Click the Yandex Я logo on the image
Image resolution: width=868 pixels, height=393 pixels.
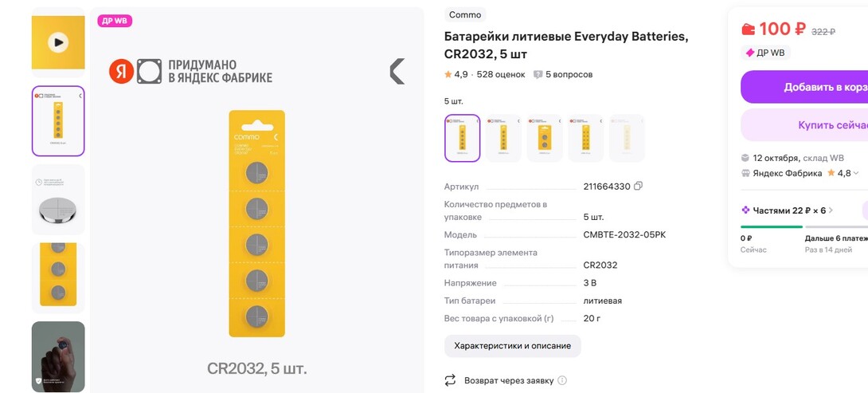[x=121, y=72]
